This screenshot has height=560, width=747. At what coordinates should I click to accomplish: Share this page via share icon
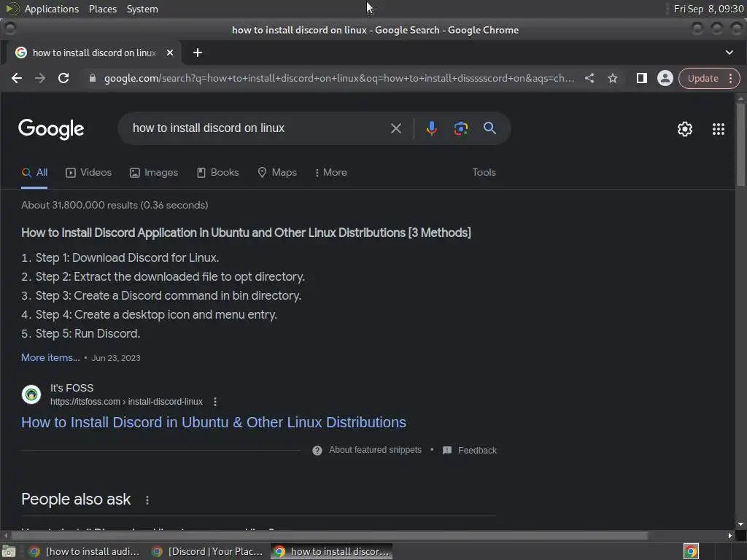point(589,78)
